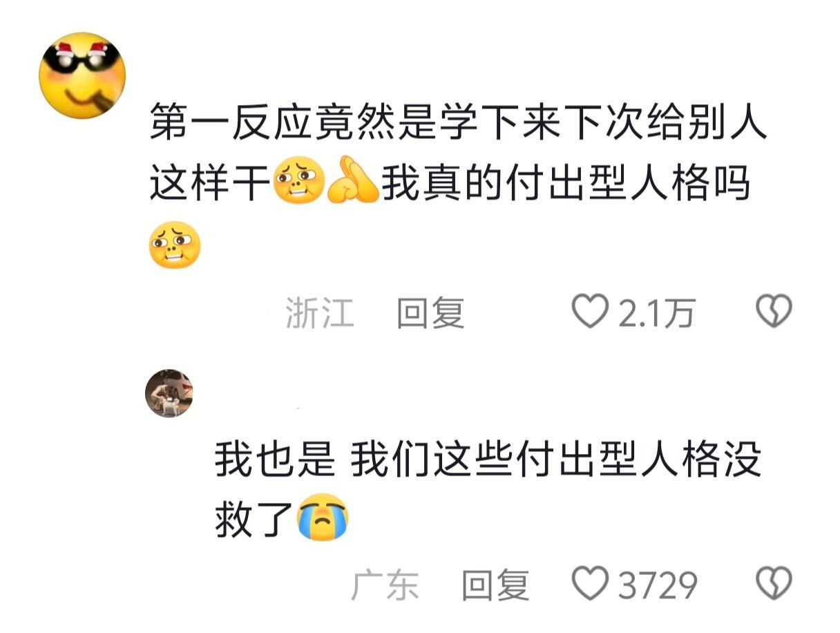Tap the reply line 我也是 我们这些付出型人格没
Viewport: 840px width, 633px height.
(x=488, y=457)
